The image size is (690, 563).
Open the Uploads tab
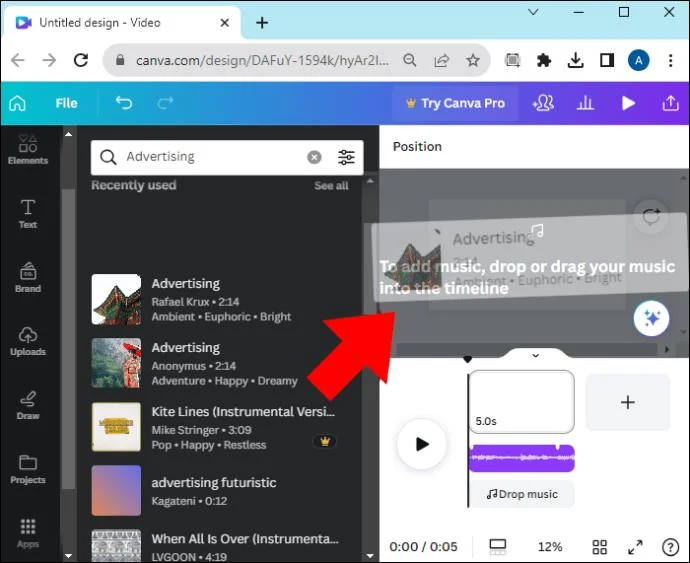28,342
